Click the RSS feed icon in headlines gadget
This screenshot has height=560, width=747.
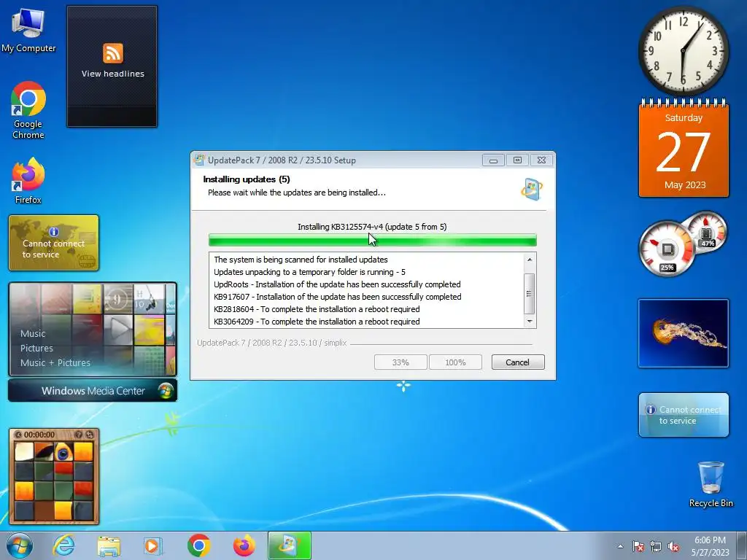113,52
